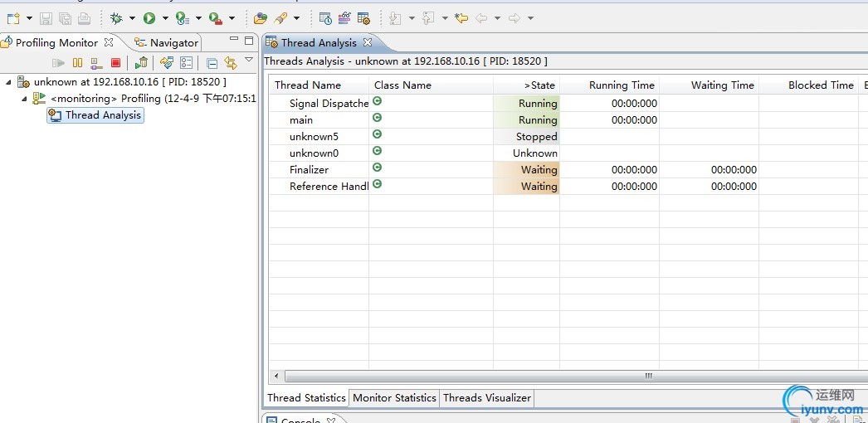
Task: Minimize the Profiling Monitor panel
Action: (x=234, y=40)
